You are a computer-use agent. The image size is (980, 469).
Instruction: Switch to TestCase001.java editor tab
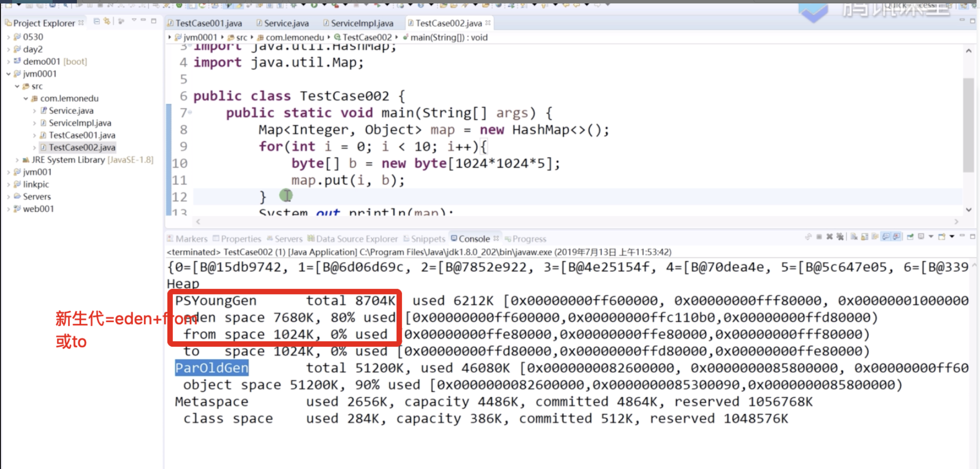209,23
